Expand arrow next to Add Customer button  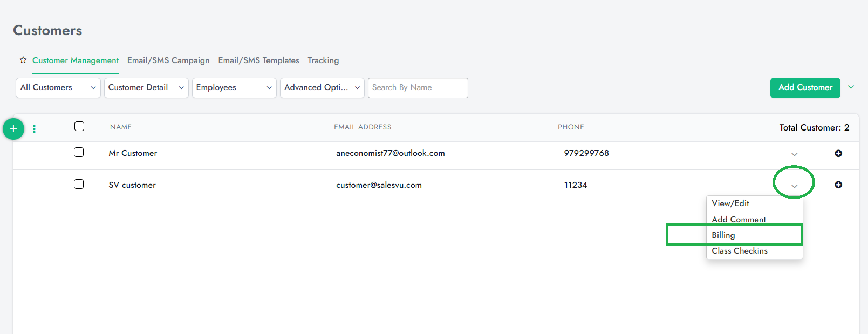851,87
